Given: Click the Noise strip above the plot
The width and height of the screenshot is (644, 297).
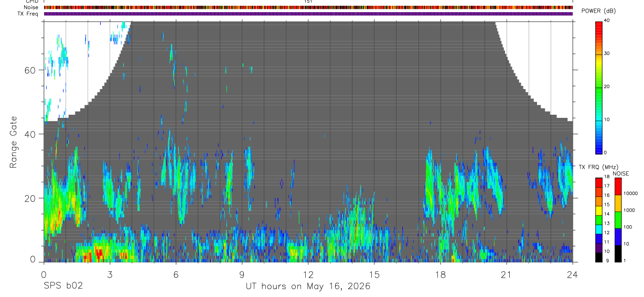Looking at the screenshot, I should pyautogui.click(x=308, y=7).
